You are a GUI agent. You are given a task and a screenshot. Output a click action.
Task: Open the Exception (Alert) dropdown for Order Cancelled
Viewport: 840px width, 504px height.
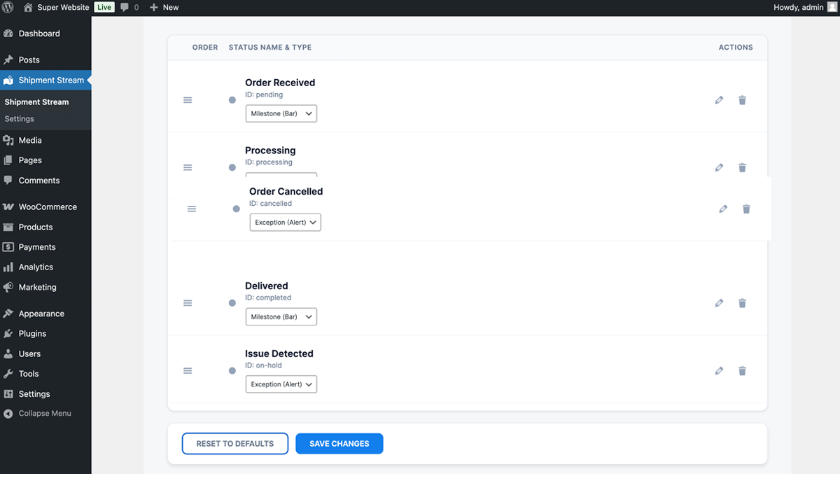(285, 222)
